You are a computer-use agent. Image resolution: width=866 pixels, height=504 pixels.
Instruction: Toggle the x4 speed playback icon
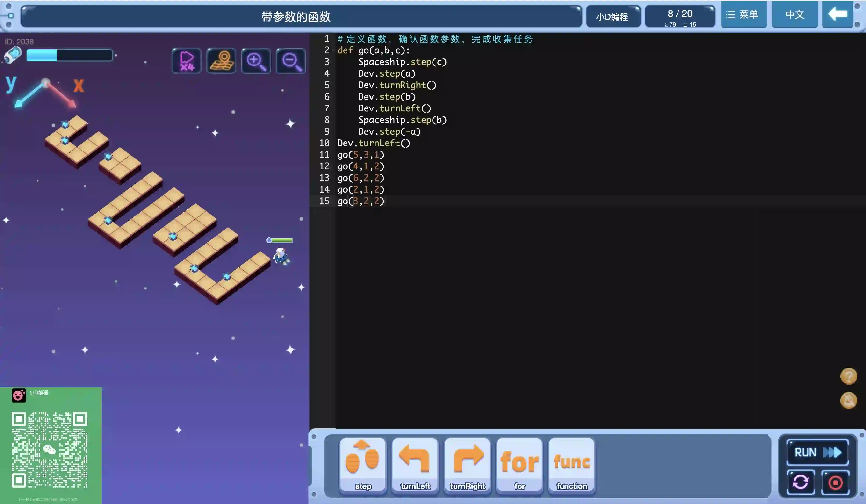click(186, 61)
